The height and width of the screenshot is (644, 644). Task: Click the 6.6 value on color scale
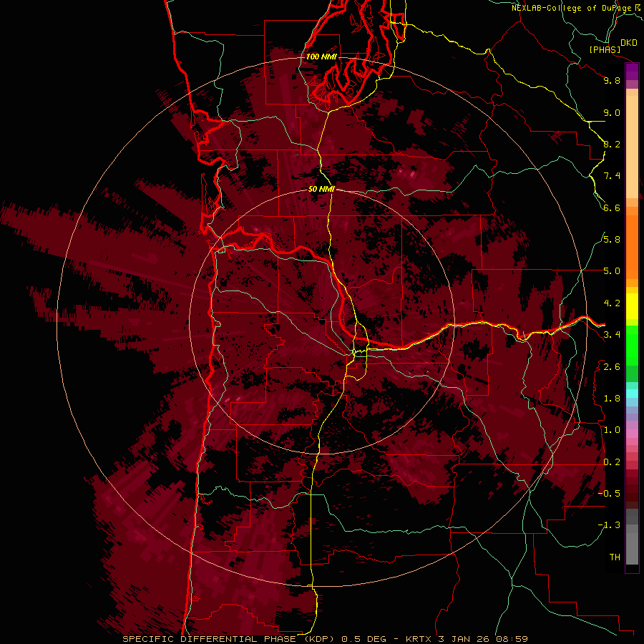pos(612,208)
